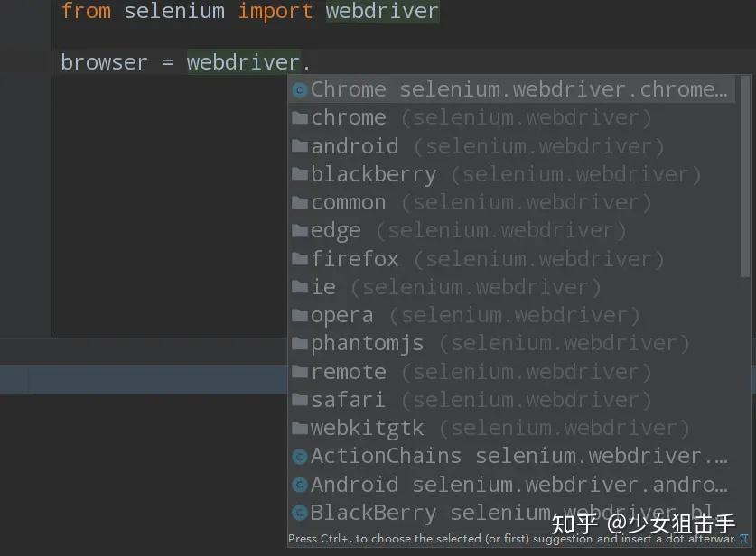Choose edge from completion list
This screenshot has width=756, height=556.
click(x=336, y=231)
